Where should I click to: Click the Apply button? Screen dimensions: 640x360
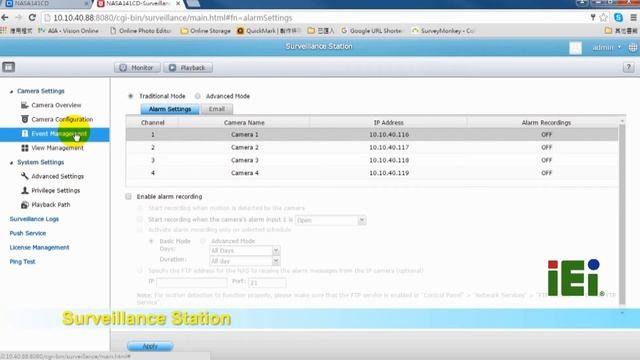(x=150, y=347)
